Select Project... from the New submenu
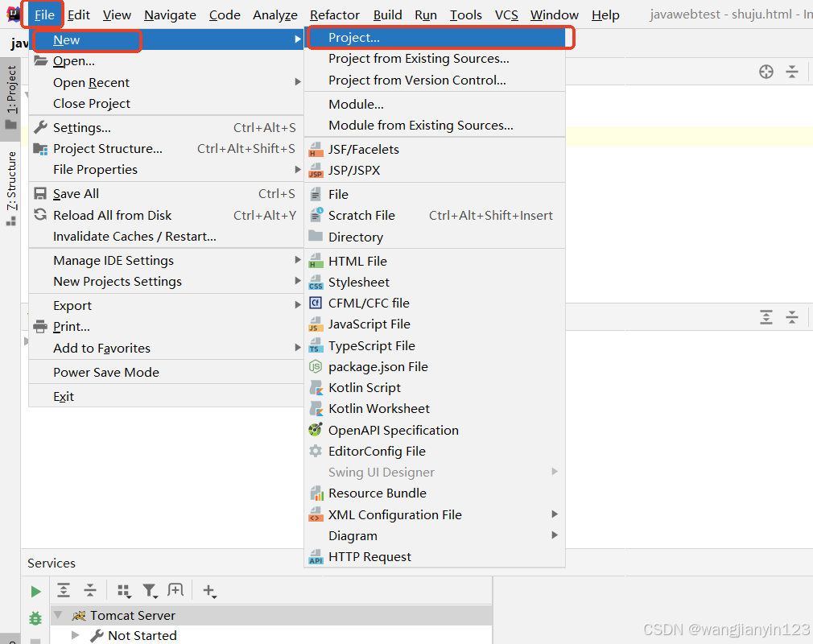The height and width of the screenshot is (644, 813). [x=435, y=38]
